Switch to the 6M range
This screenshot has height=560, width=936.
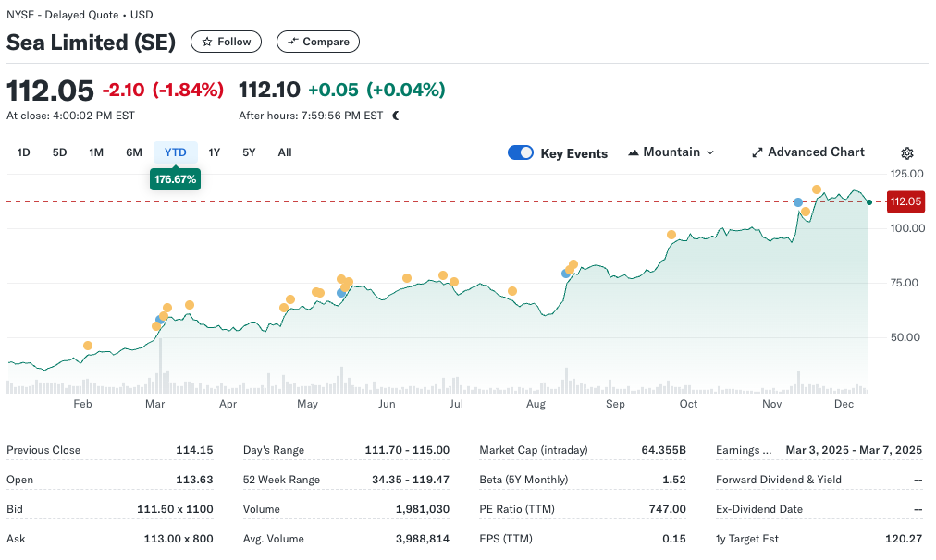click(134, 152)
